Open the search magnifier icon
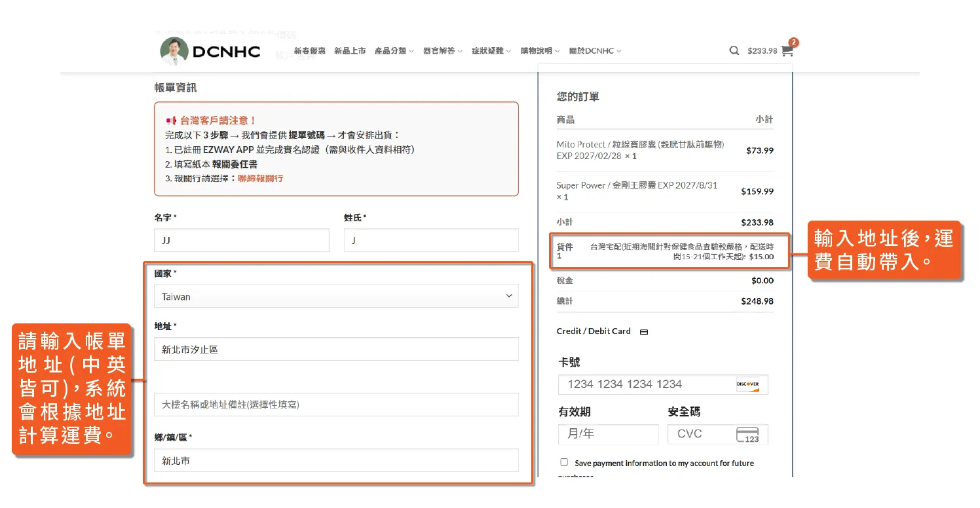980x508 pixels. (734, 50)
